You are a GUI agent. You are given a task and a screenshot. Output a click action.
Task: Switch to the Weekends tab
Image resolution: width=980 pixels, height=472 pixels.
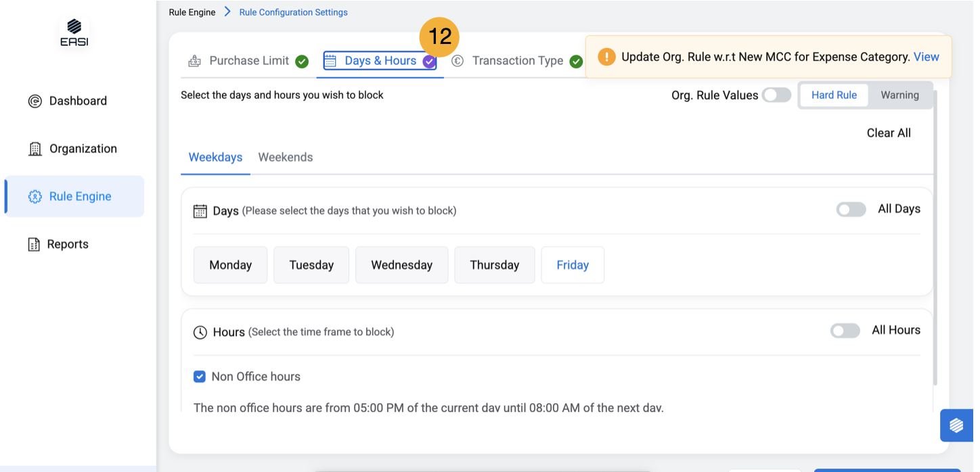click(285, 158)
